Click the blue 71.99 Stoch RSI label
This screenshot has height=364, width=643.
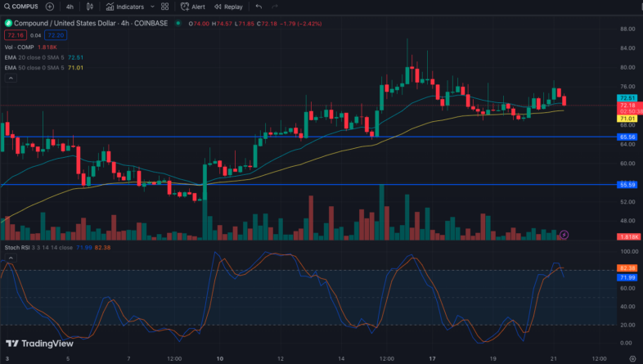click(x=627, y=277)
